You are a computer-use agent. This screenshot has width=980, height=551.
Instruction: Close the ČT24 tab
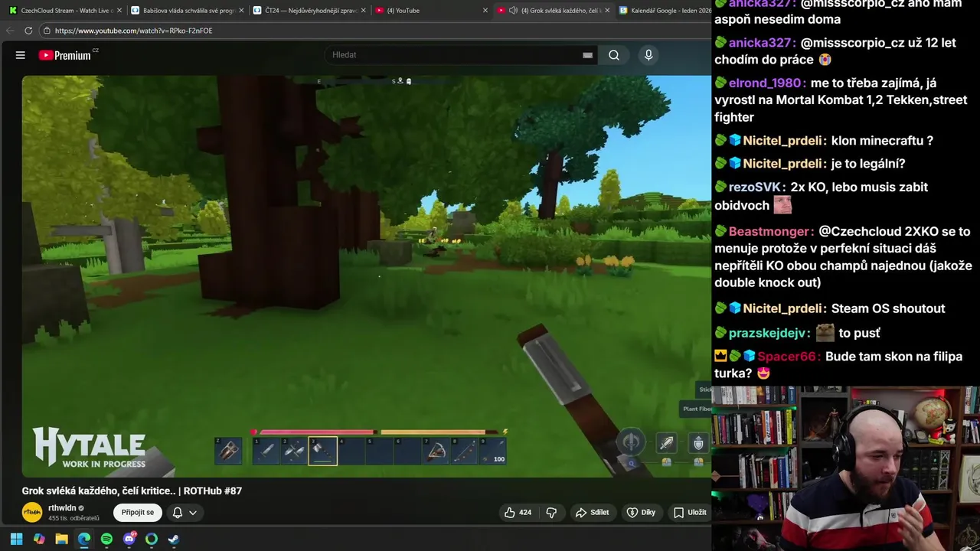coord(364,11)
